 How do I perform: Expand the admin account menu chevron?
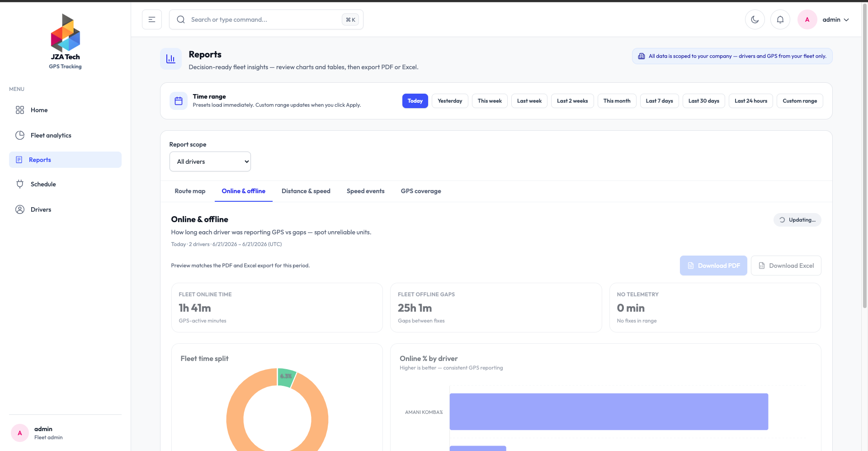point(846,20)
